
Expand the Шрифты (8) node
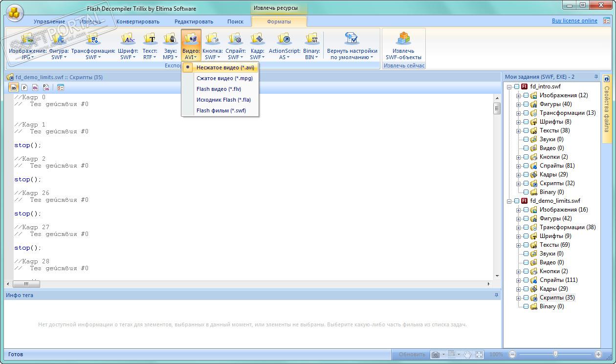tap(518, 122)
